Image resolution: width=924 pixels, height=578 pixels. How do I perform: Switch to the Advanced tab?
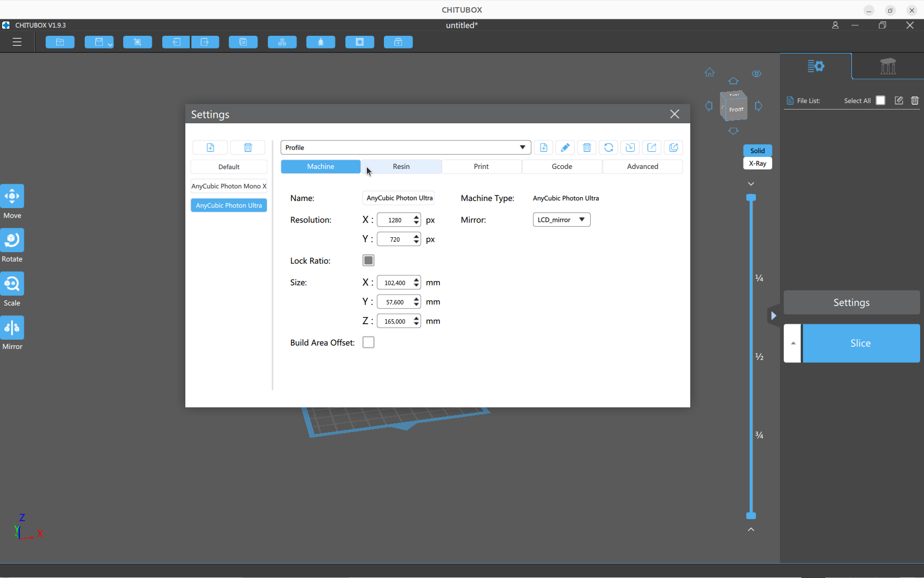pos(642,167)
